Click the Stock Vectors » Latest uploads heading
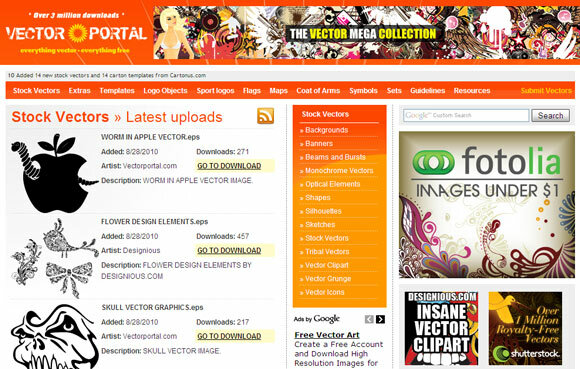The height and width of the screenshot is (369, 580). (117, 117)
